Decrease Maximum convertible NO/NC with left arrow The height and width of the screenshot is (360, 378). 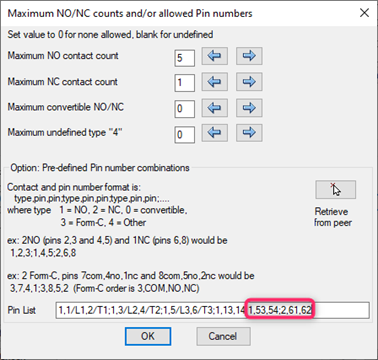[x=214, y=108]
